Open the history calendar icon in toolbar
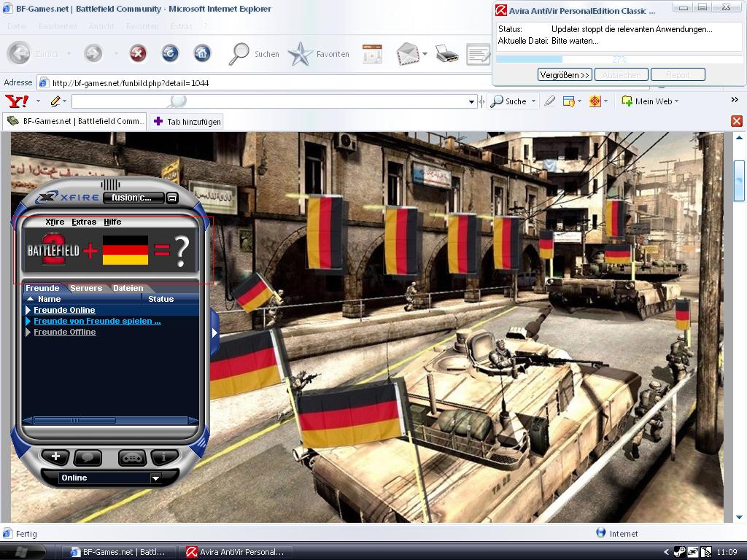Viewport: 747px width, 560px height. coord(372,54)
